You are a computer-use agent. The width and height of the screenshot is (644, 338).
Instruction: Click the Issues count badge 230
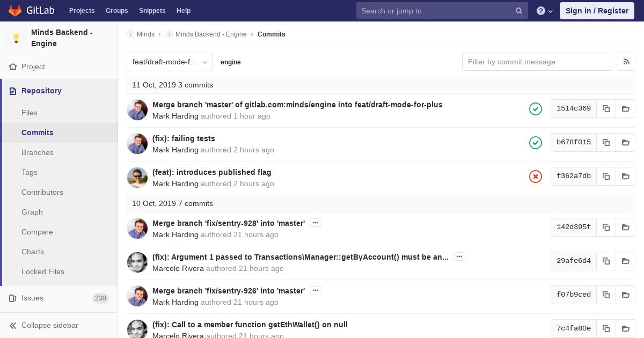[100, 298]
